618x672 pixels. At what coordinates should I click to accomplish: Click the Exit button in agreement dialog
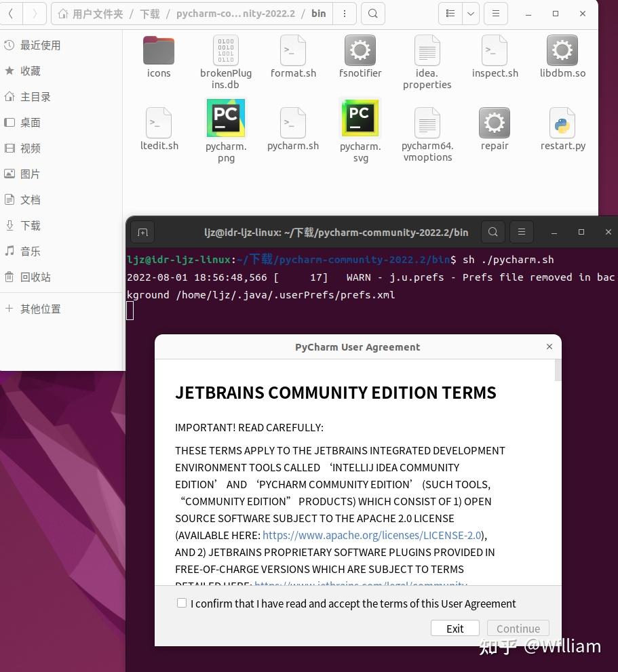455,629
